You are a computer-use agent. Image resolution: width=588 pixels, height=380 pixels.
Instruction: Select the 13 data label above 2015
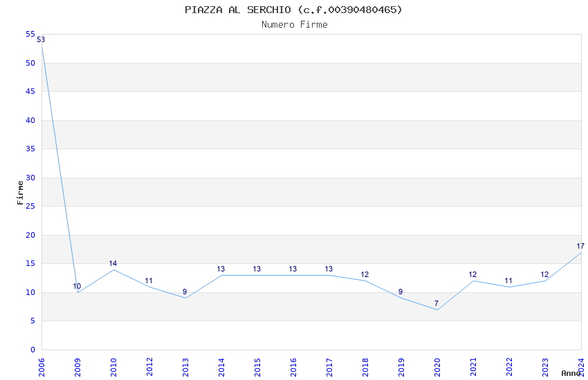tap(257, 269)
